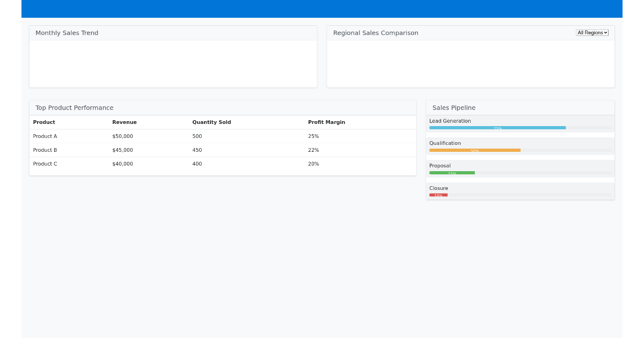
Task: Click the blue navigation bar at the top
Action: 322,9
